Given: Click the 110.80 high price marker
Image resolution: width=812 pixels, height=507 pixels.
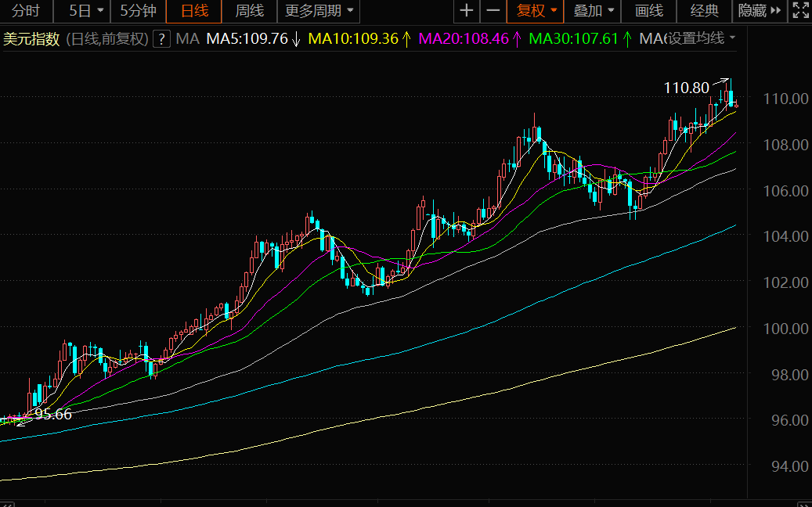Looking at the screenshot, I should point(686,88).
